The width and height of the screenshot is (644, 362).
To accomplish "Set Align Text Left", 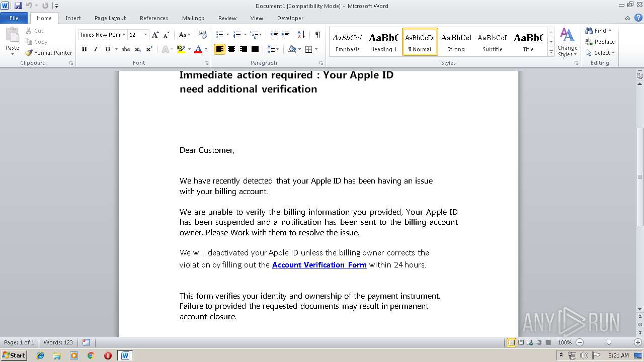I will pos(219,49).
